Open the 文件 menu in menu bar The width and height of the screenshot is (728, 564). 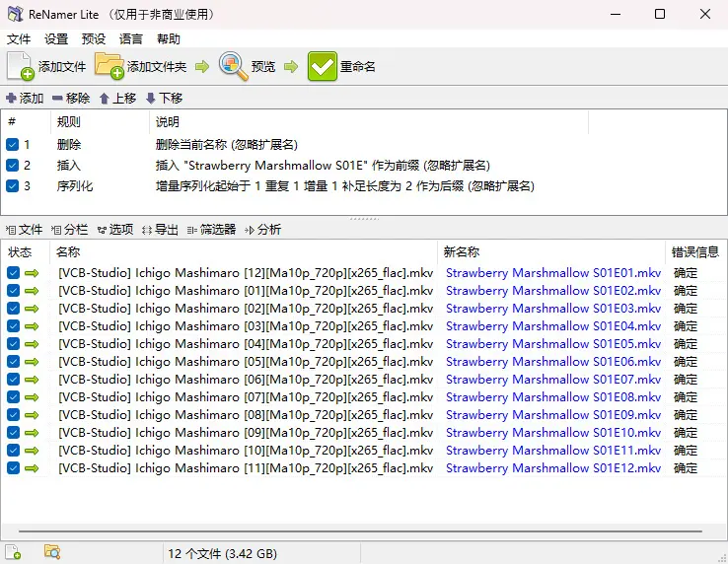pos(19,39)
